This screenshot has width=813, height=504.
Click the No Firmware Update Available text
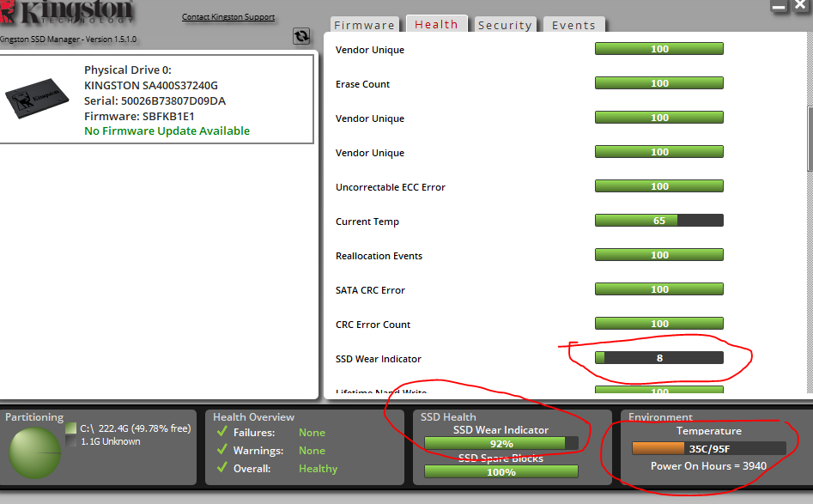pyautogui.click(x=167, y=131)
